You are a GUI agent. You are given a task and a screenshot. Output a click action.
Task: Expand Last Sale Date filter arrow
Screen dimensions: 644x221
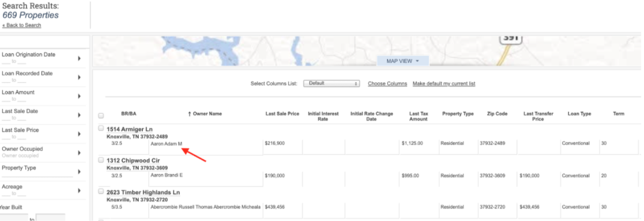[x=79, y=115]
